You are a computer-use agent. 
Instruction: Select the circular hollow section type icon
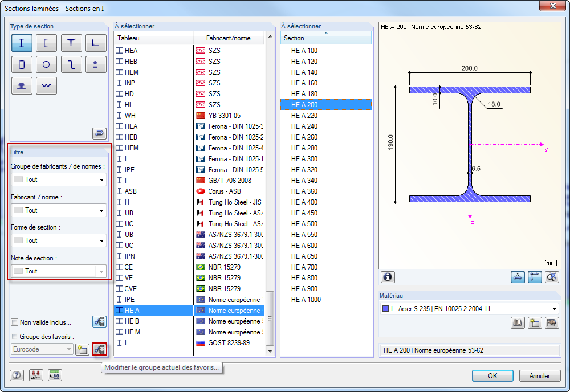click(x=46, y=64)
